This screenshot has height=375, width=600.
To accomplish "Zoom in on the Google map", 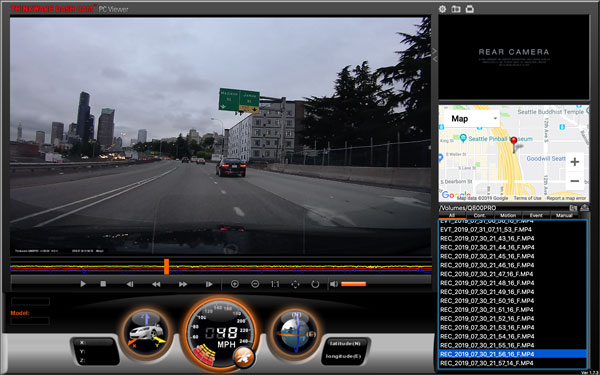I will click(574, 162).
